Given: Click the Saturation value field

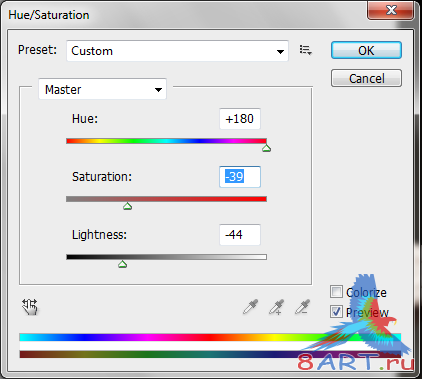Looking at the screenshot, I should (240, 177).
